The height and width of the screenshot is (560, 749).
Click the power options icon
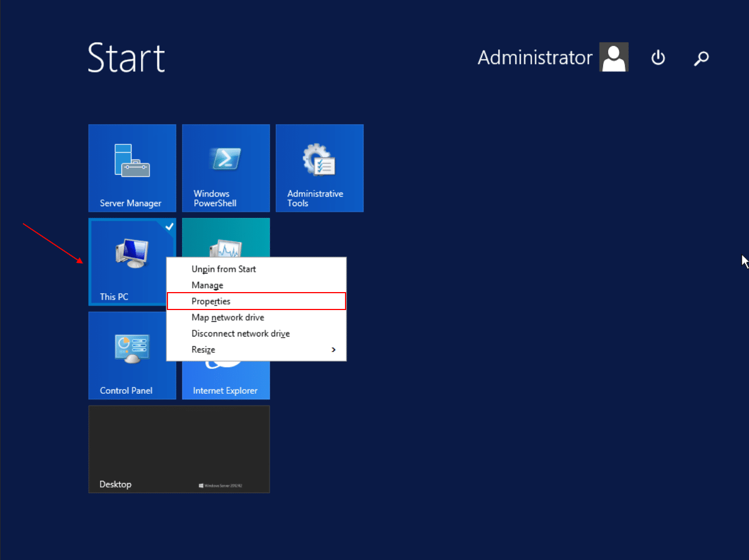point(658,58)
